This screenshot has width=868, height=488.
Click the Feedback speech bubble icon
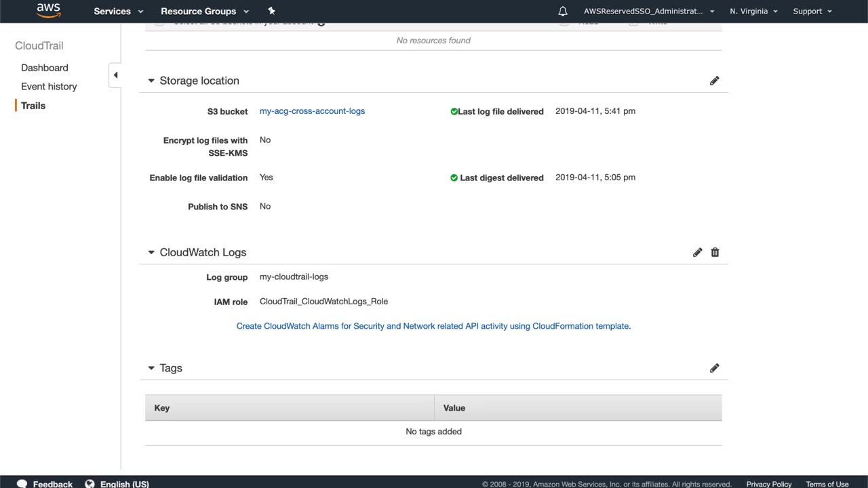22,484
